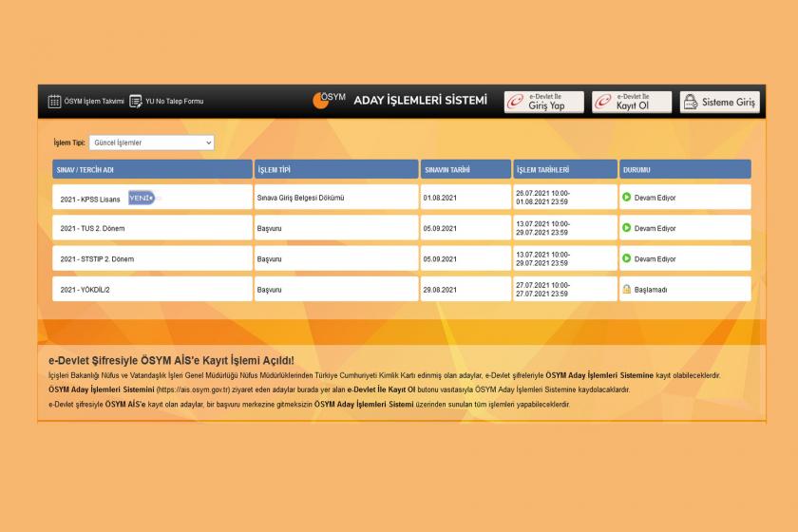Click the SINAVIN TARİHİ column header
Viewport: 798px width, 532px height.
coord(465,169)
